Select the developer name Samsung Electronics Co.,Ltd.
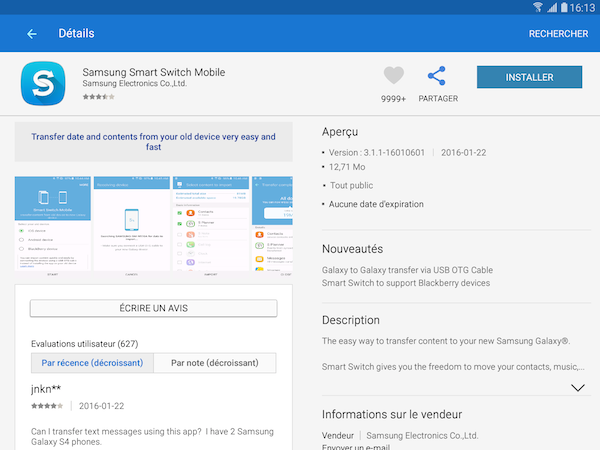600x450 pixels. (135, 83)
